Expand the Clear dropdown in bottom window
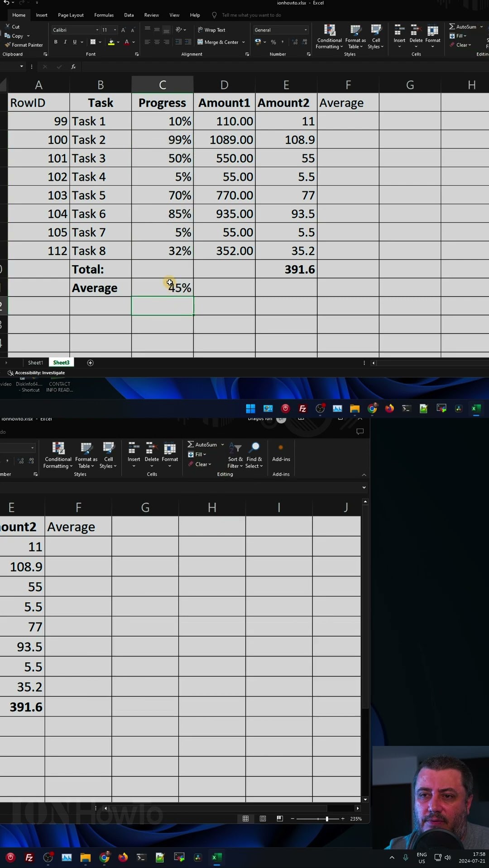The height and width of the screenshot is (868, 489). tap(210, 464)
